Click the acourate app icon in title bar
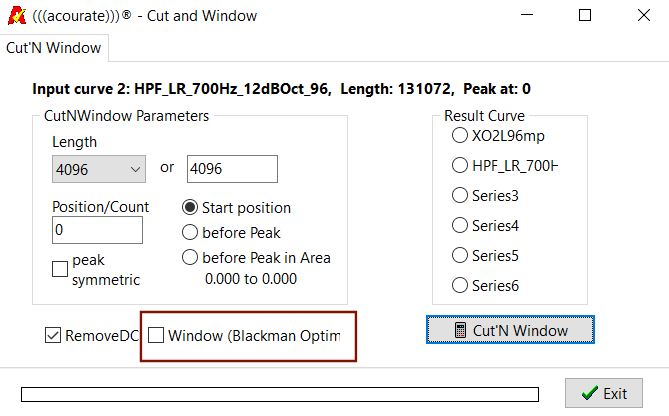This screenshot has width=669, height=416. (15, 15)
